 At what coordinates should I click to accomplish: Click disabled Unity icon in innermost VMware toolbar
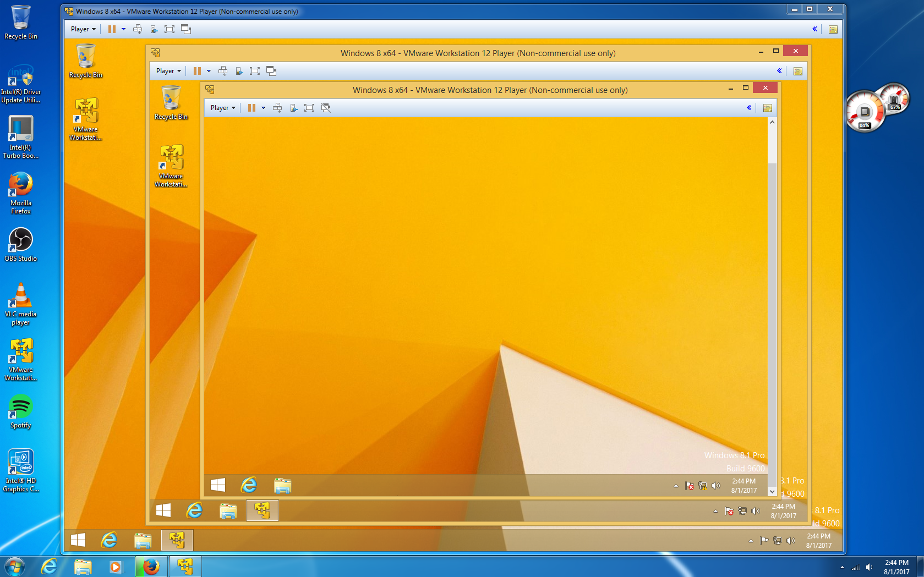(326, 108)
